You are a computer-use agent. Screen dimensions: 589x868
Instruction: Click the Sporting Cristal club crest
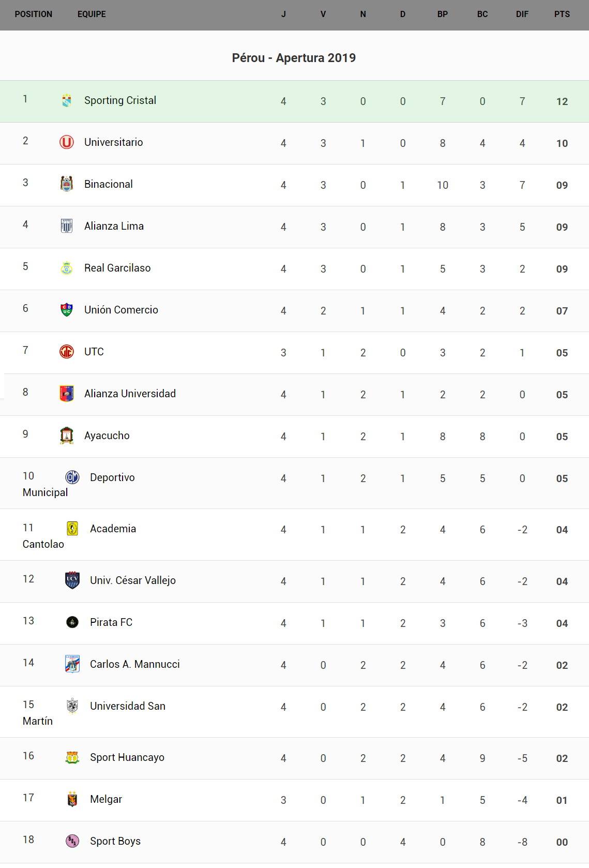pos(67,100)
